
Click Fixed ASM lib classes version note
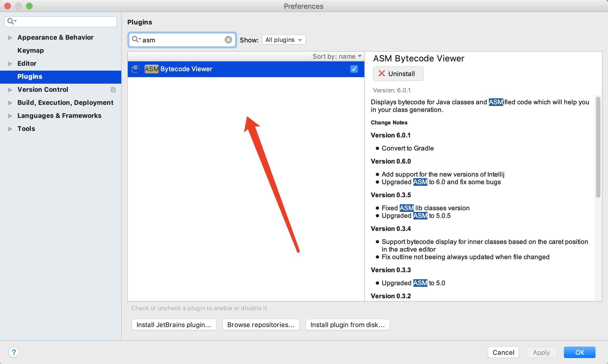coord(426,208)
